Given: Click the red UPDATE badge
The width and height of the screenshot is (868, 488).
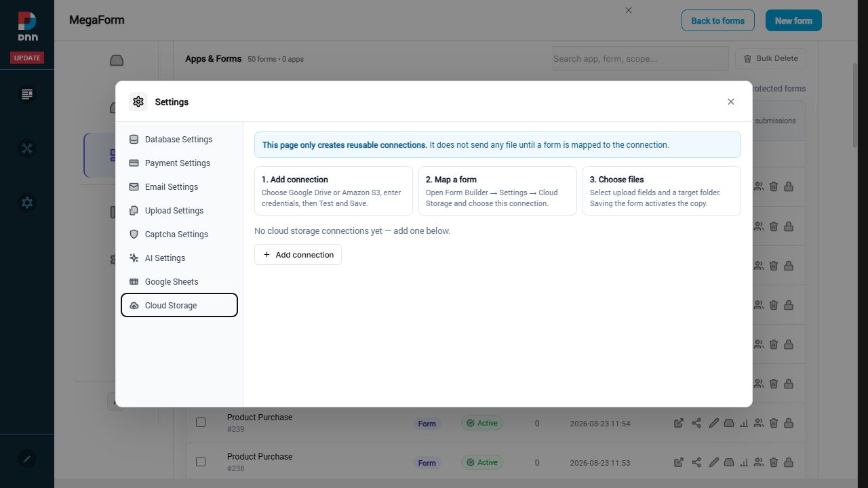Looking at the screenshot, I should [x=27, y=58].
